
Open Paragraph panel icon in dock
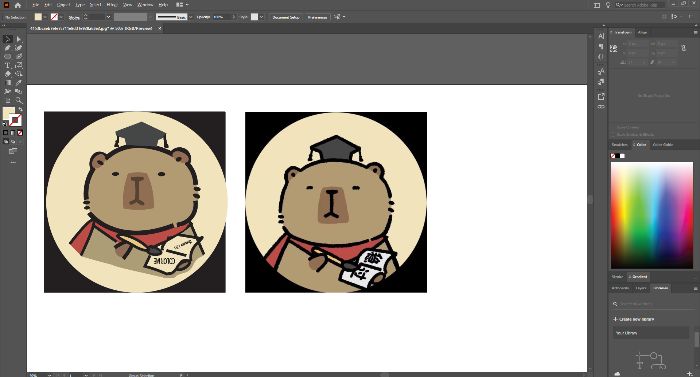point(601,46)
